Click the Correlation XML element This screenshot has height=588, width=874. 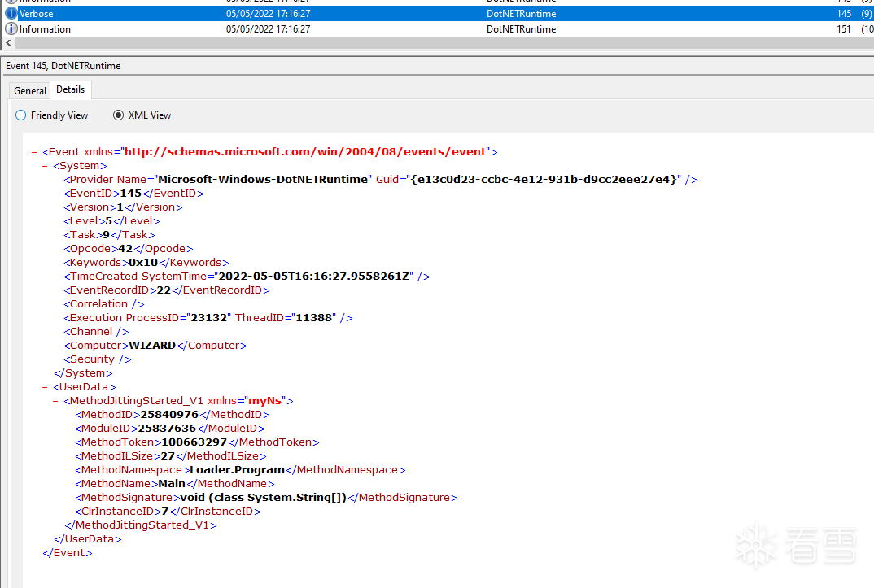tap(104, 304)
